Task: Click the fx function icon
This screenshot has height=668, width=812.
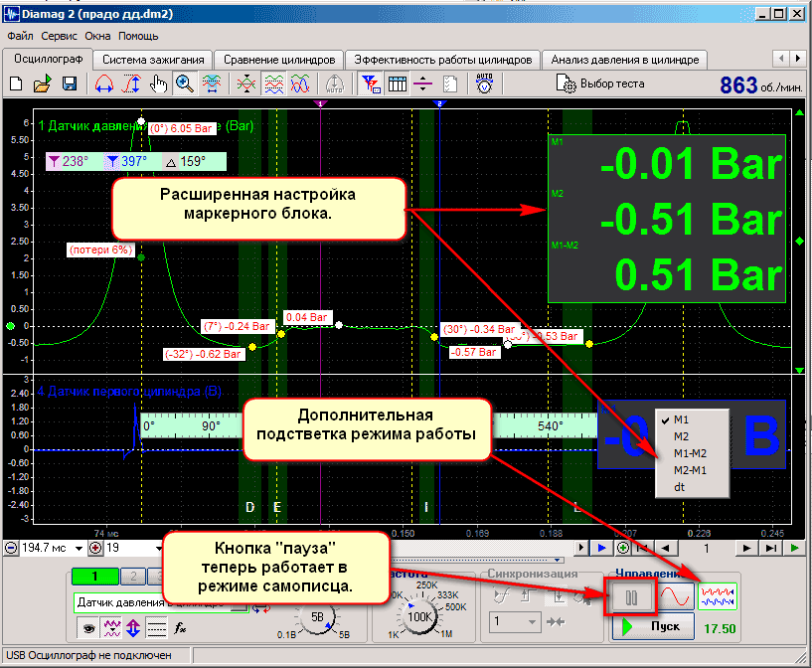Action: (x=179, y=628)
